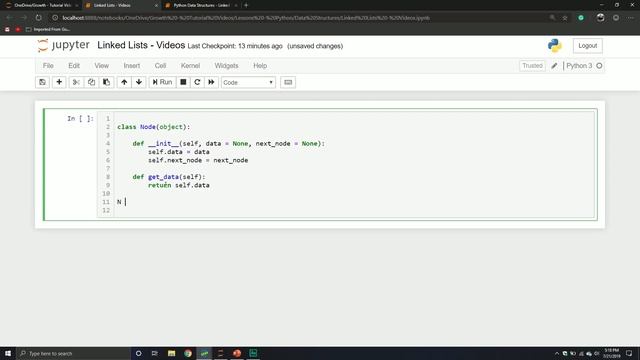Viewport: 640px width, 360px height.
Task: Click the Python 3 kernel name
Action: pyautogui.click(x=579, y=66)
